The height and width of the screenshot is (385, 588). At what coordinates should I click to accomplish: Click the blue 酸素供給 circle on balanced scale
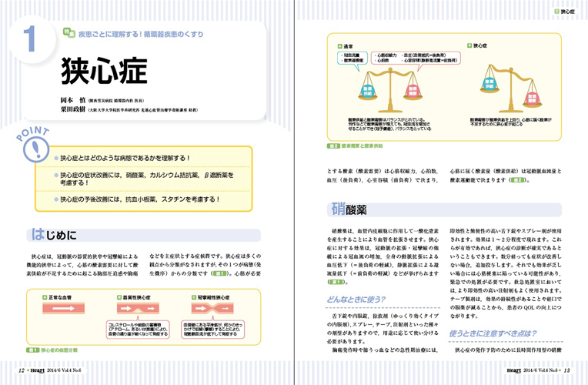[368, 91]
